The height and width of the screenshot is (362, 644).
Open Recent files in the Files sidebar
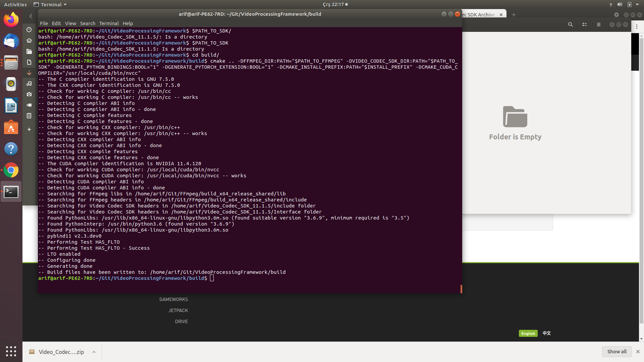(x=29, y=30)
